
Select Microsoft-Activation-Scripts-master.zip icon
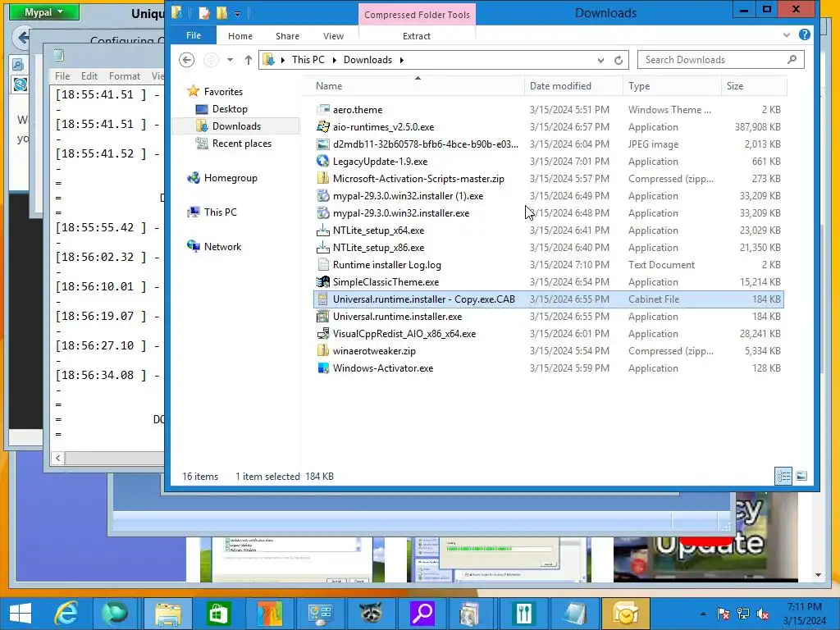[x=323, y=178]
